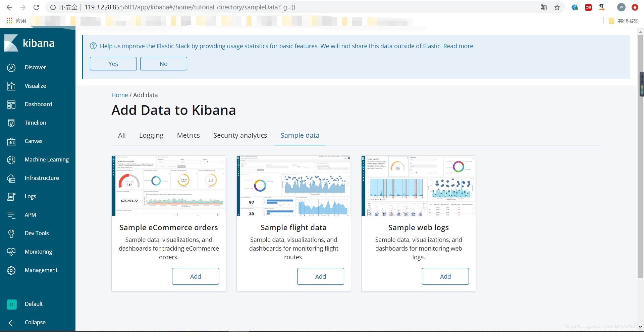Open Discover from sidebar label
Screen dimensions: 644x332
pyautogui.click(x=35, y=67)
